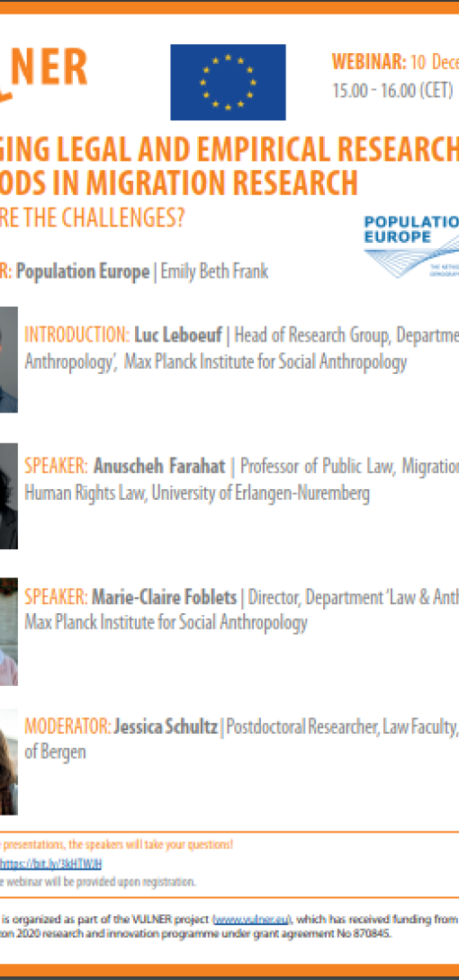Select Luc Leboeuf's portrait photo
Viewport: 459px width, 980px height.
point(9,360)
